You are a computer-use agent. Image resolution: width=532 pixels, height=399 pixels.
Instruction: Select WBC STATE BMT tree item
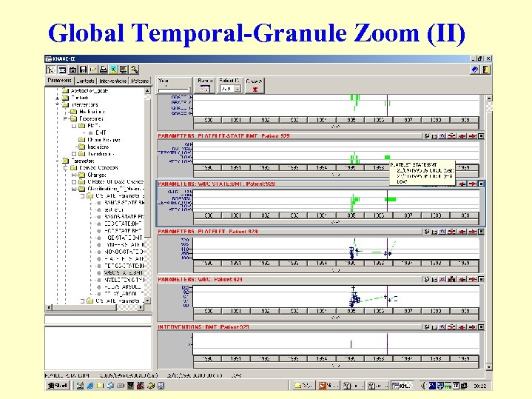coord(124,273)
